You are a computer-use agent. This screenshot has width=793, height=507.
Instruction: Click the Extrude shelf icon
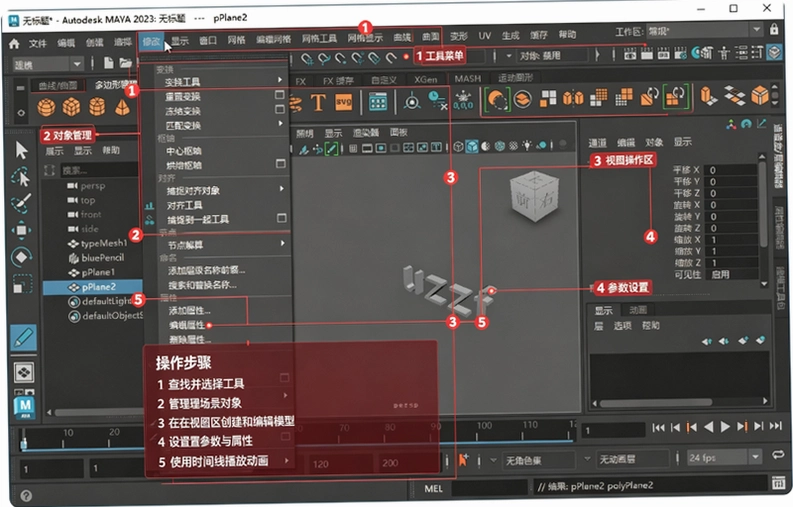click(708, 96)
